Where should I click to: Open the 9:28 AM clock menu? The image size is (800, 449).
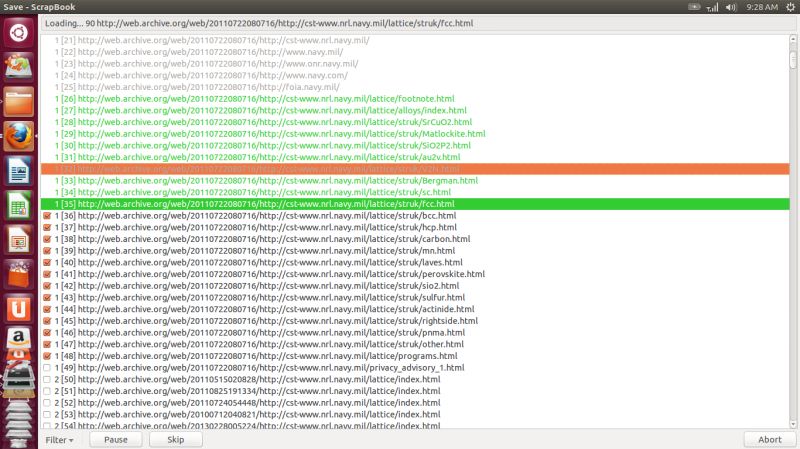click(x=762, y=7)
